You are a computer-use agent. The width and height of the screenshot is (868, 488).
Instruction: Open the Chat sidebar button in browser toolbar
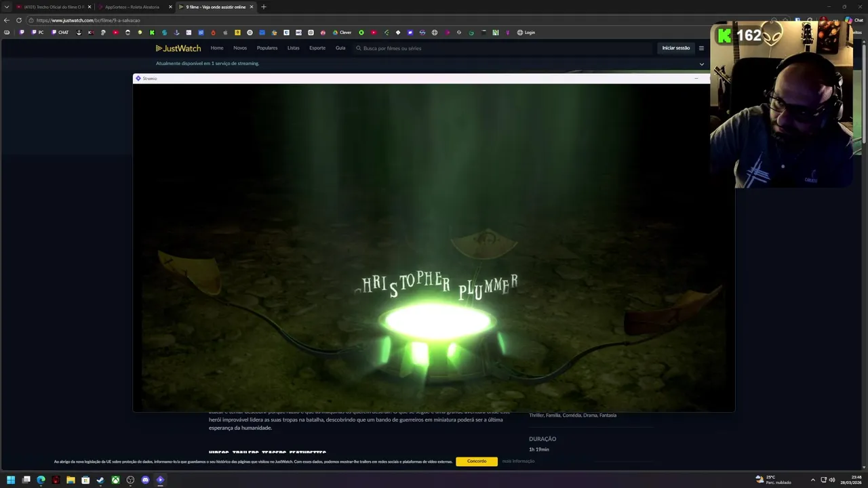pos(854,20)
